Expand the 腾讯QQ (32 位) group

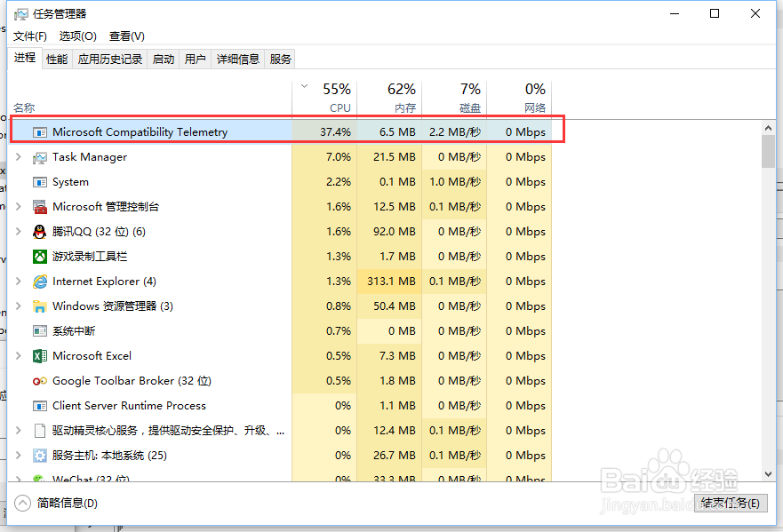point(19,231)
